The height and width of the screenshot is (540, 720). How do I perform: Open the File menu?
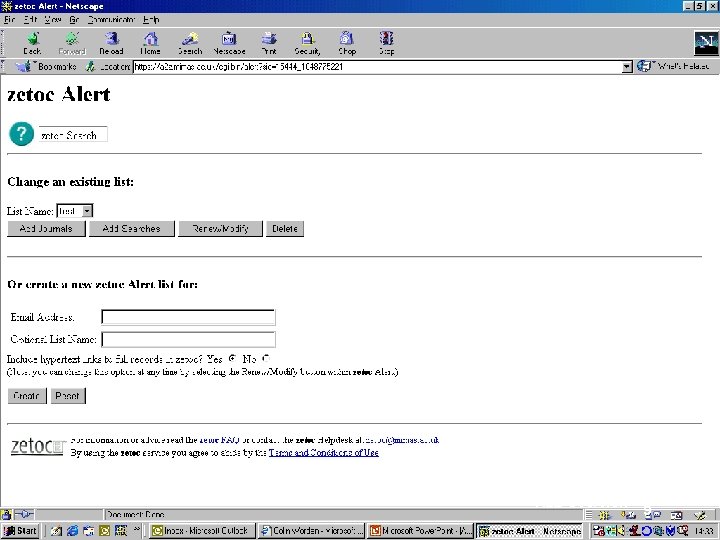click(x=10, y=20)
